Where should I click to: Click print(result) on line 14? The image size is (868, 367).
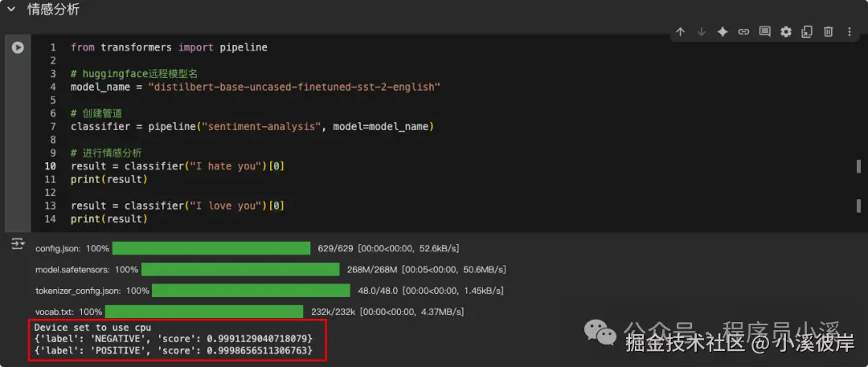pyautogui.click(x=109, y=219)
